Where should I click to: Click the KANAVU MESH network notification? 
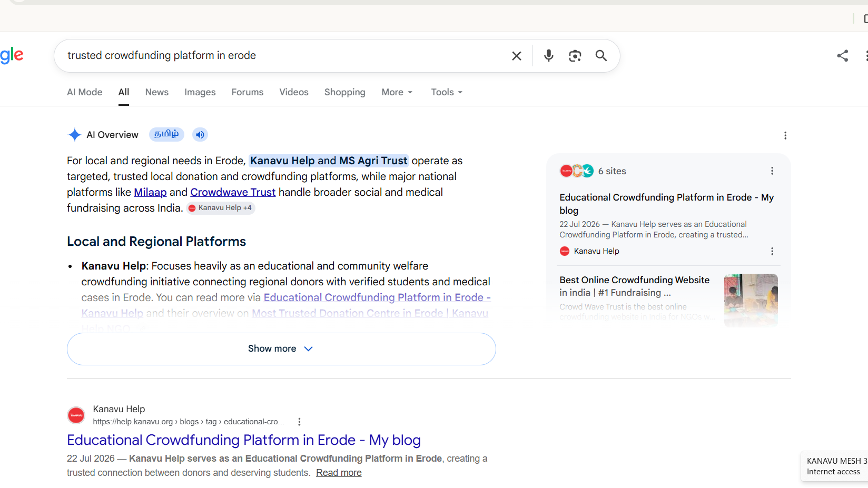(835, 466)
